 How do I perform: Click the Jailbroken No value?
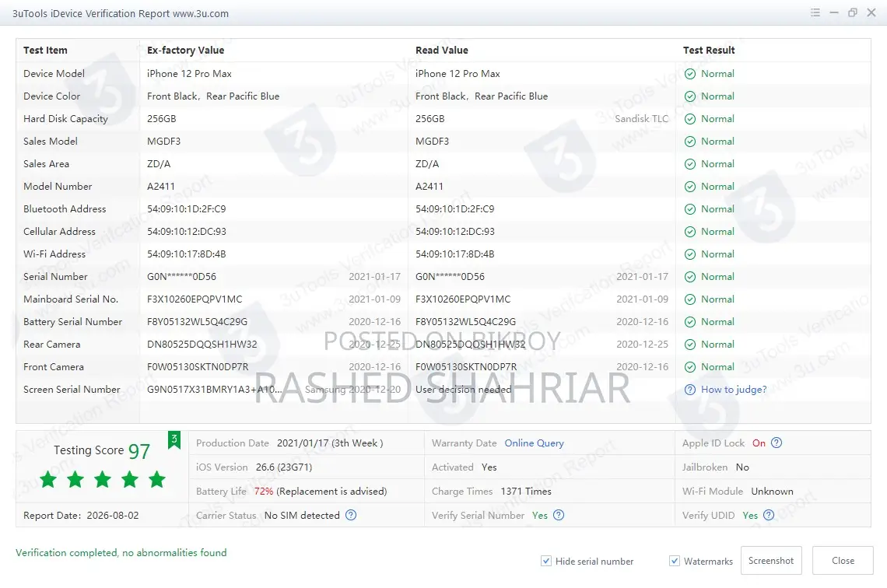(742, 467)
